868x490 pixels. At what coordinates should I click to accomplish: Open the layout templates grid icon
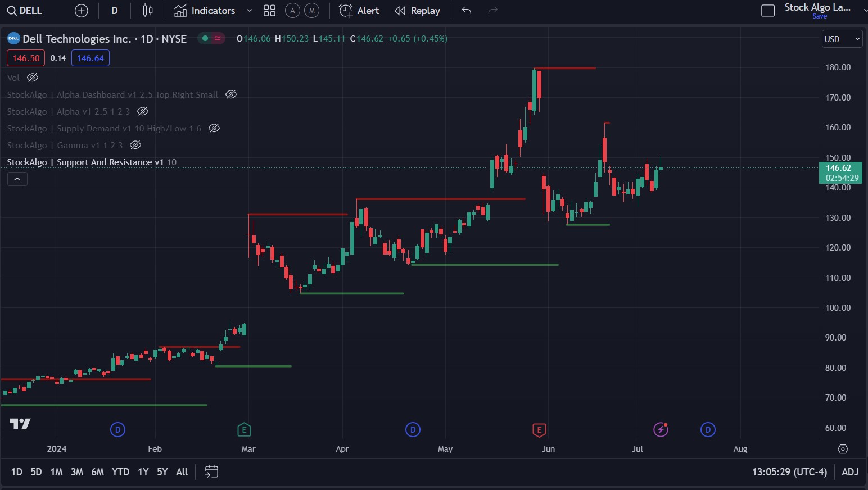pyautogui.click(x=270, y=11)
